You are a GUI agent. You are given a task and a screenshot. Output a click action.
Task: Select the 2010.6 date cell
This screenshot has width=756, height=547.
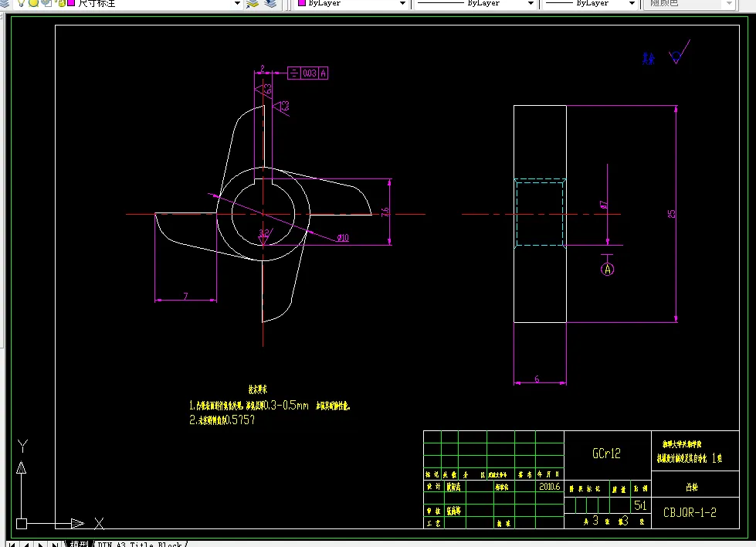pos(550,487)
